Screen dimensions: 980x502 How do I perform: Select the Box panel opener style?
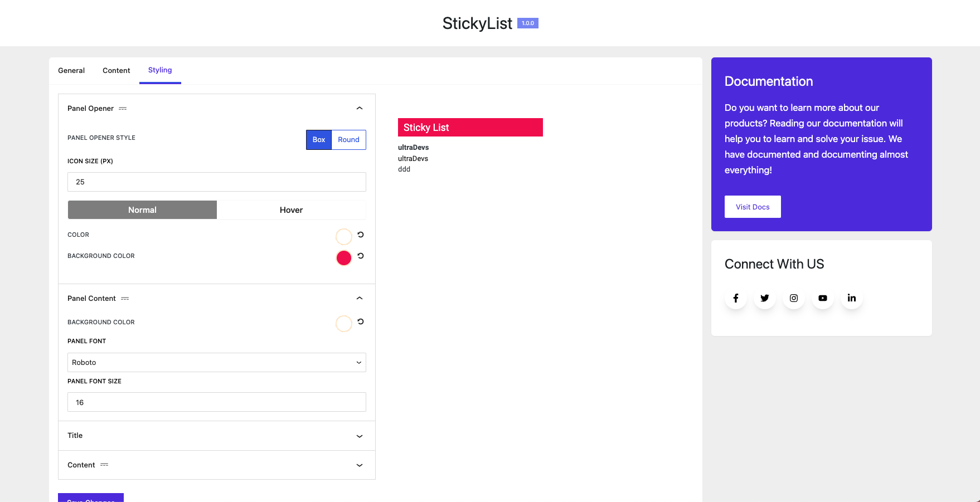[319, 140]
